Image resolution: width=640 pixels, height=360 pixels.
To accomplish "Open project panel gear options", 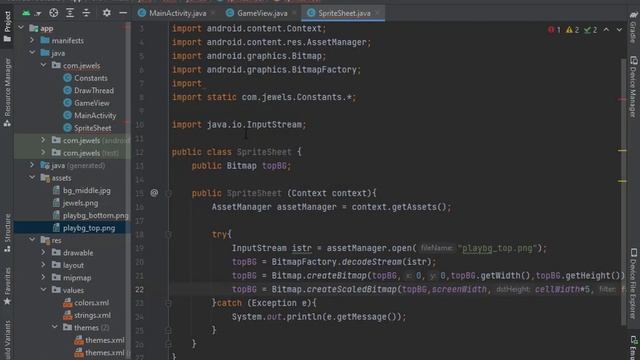I will [107, 13].
